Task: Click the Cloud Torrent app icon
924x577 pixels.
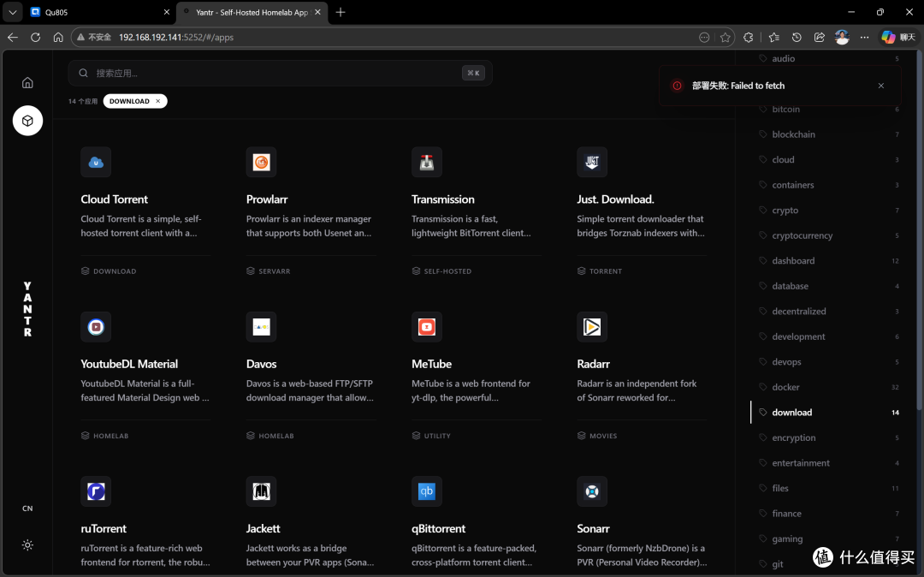Action: tap(96, 162)
